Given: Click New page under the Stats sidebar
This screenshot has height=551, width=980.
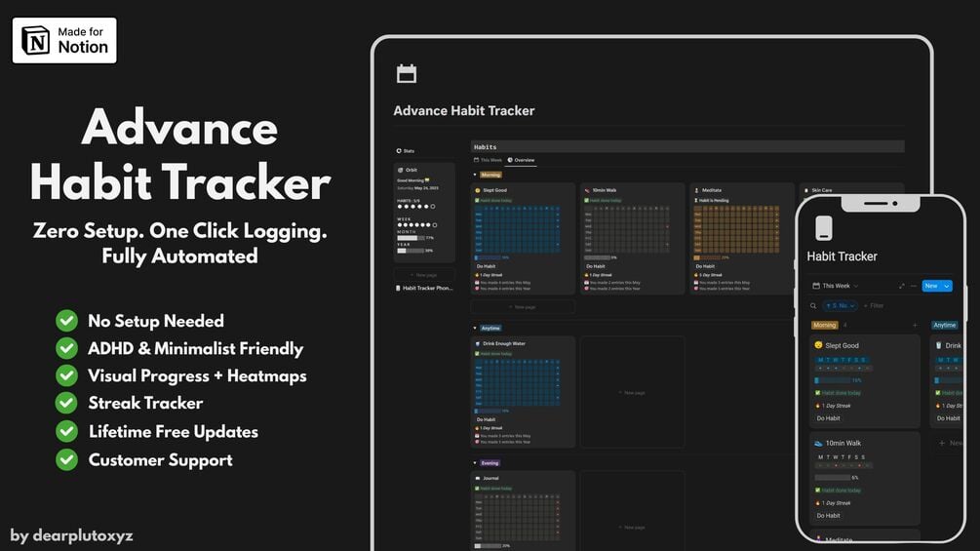Looking at the screenshot, I should pos(424,275).
